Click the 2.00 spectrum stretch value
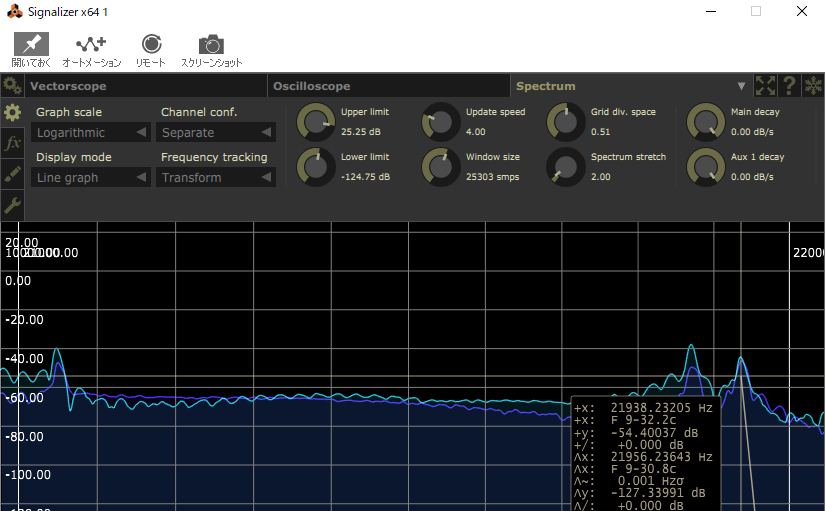 pos(600,177)
